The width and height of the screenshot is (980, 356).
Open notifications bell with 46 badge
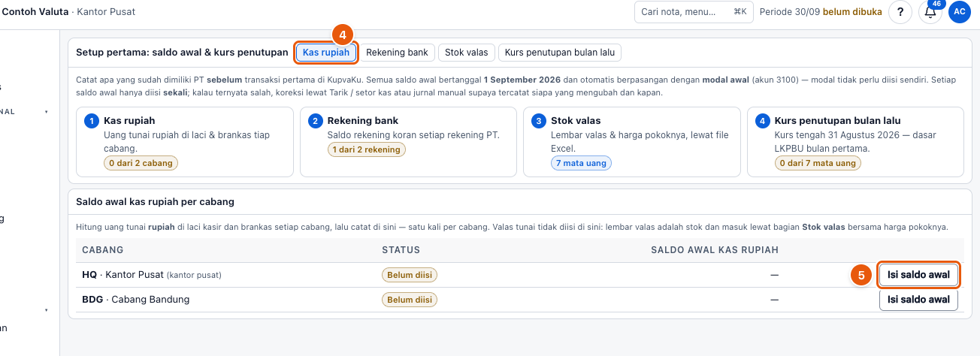tap(930, 12)
